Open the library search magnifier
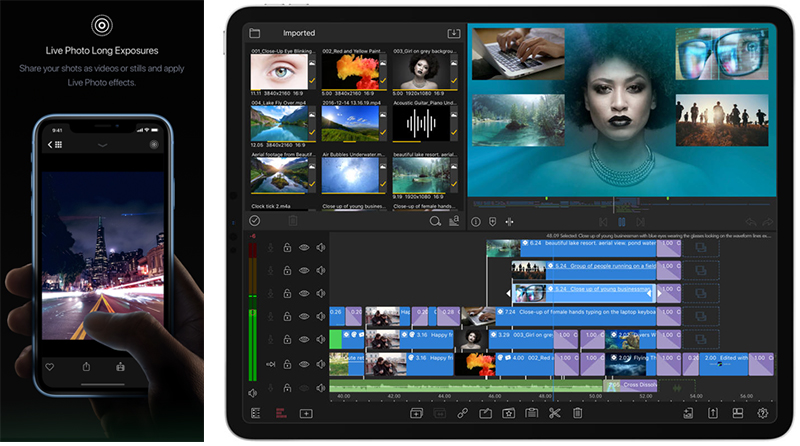This screenshot has width=800, height=446. [x=435, y=221]
